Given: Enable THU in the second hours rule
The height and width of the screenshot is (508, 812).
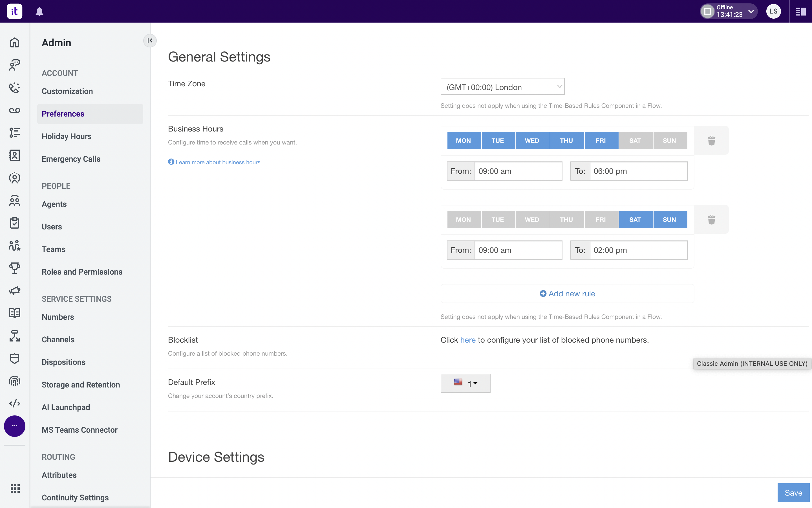Looking at the screenshot, I should tap(566, 219).
